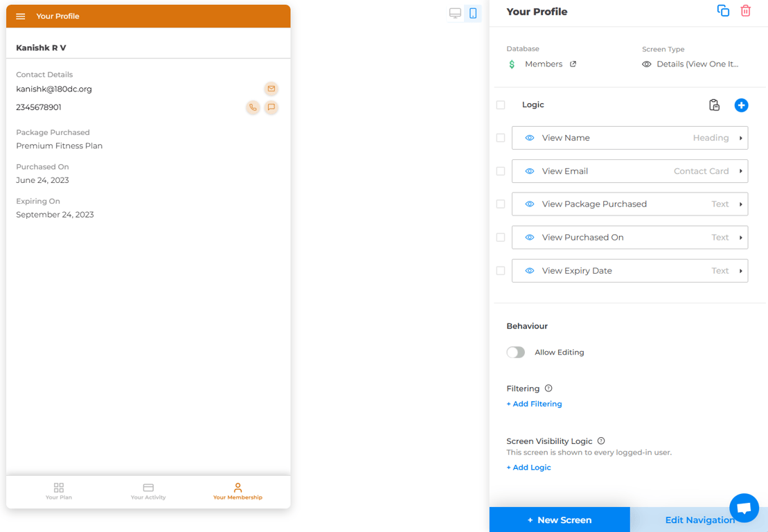Check the View Email checkbox
768x532 pixels.
(501, 172)
